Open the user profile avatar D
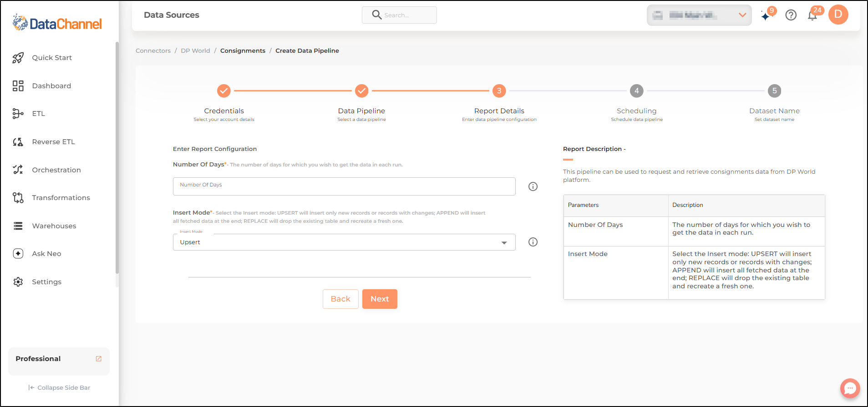The height and width of the screenshot is (407, 868). point(838,15)
